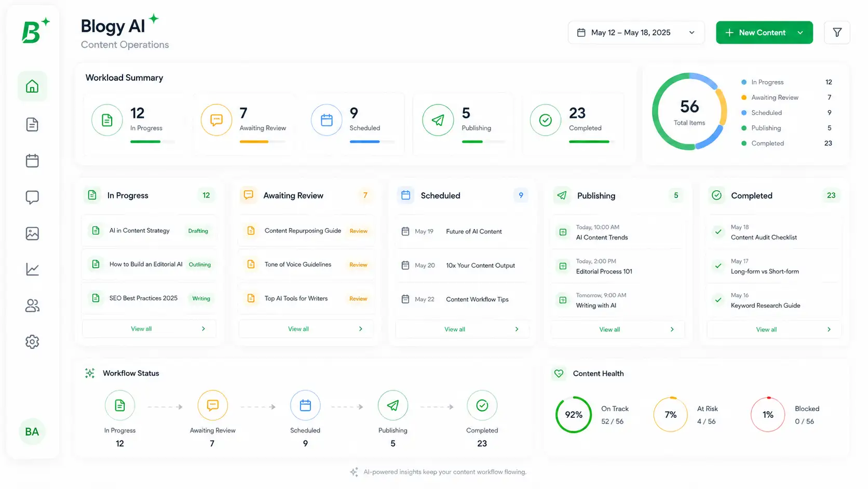Open the Comments sidebar icon
This screenshot has height=489, width=868.
32,197
